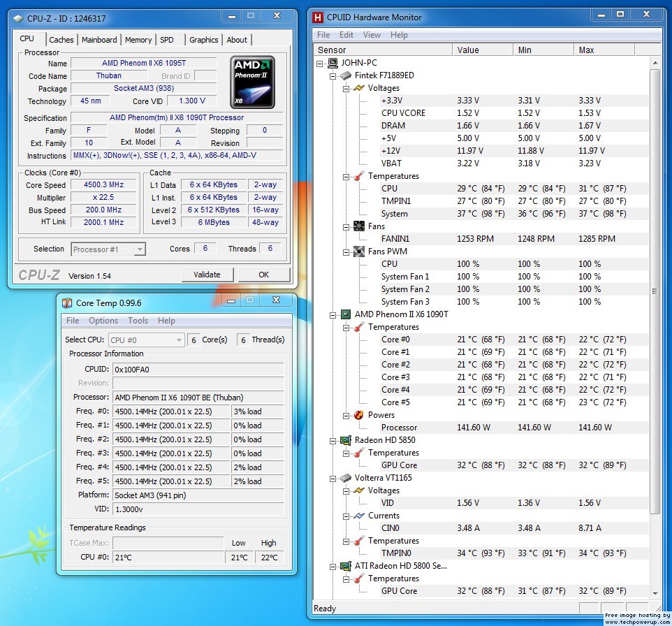This screenshot has height=626, width=672.
Task: Open the Options menu in Core Temp
Action: pos(103,321)
